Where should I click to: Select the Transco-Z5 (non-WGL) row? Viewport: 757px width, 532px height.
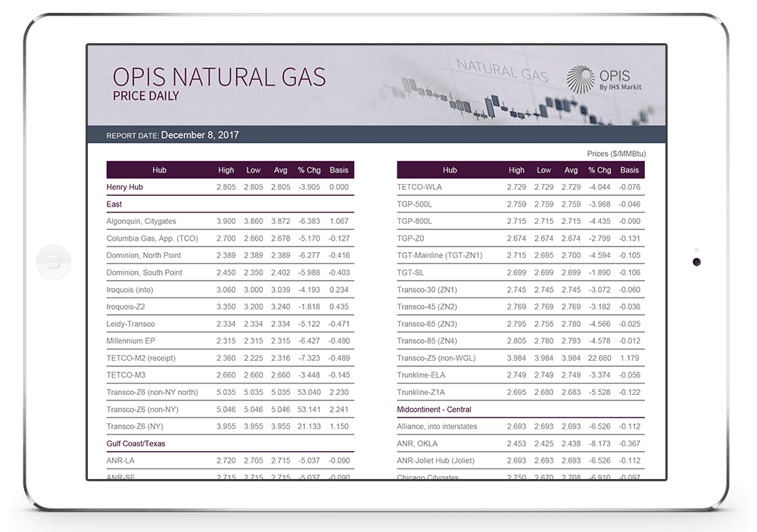(x=437, y=358)
